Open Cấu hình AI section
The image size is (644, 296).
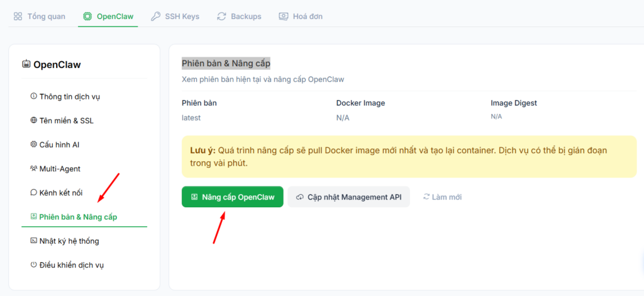84,145
